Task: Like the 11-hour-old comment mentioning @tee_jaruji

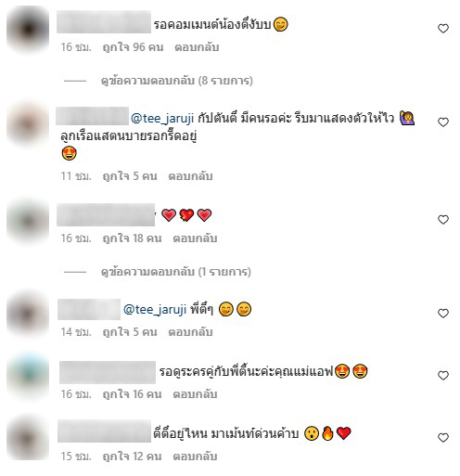Action: click(x=443, y=122)
